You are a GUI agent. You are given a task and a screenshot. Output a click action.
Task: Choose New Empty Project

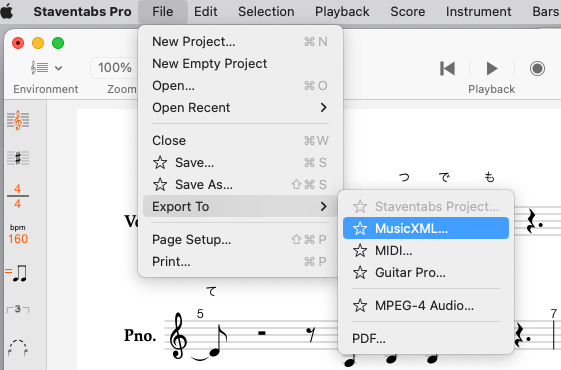[x=240, y=64]
